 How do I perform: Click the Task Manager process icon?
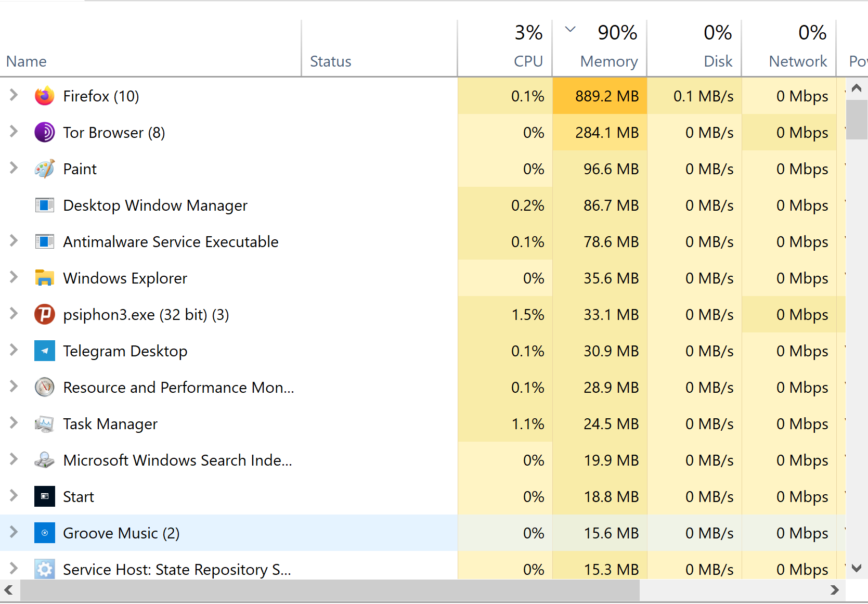(45, 424)
